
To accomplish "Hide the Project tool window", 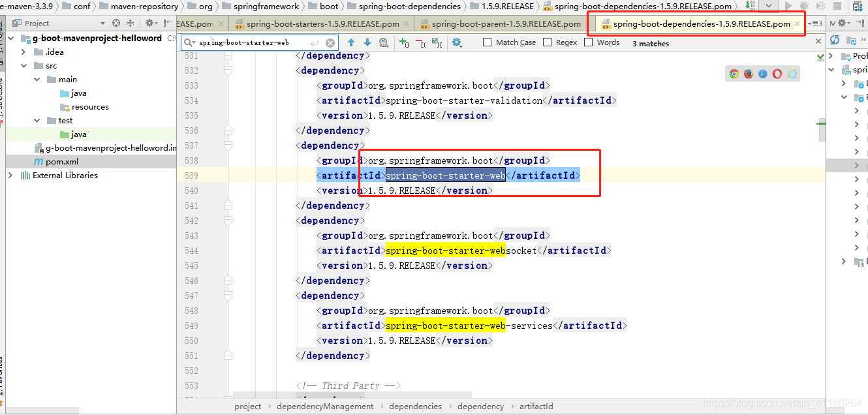I will point(168,23).
